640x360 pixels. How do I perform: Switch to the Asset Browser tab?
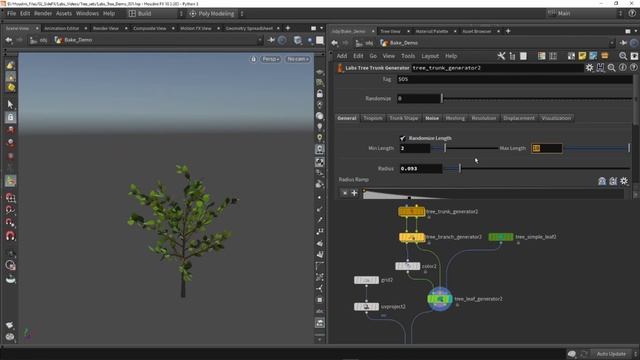tap(477, 31)
